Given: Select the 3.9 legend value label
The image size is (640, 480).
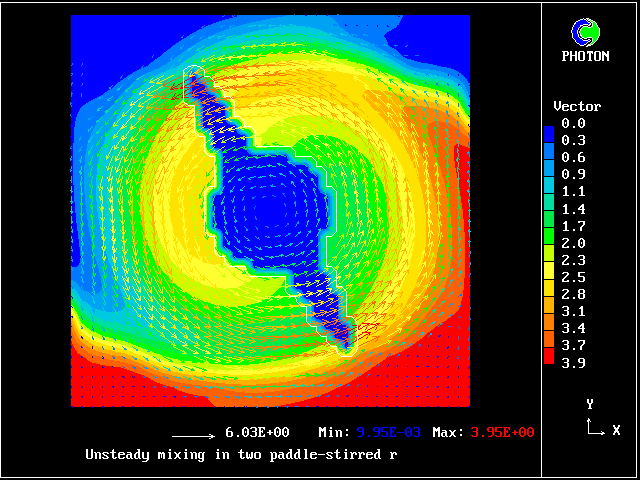Looking at the screenshot, I should (x=573, y=363).
